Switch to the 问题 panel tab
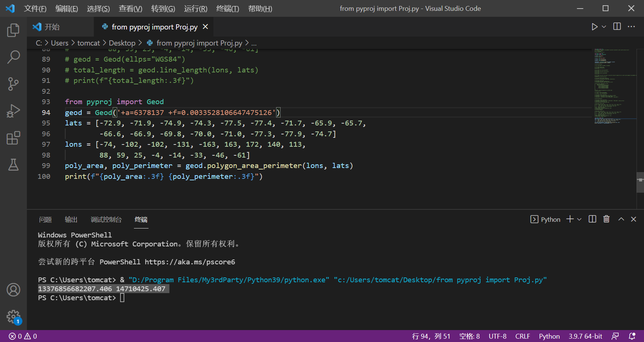The image size is (644, 342). pos(46,220)
